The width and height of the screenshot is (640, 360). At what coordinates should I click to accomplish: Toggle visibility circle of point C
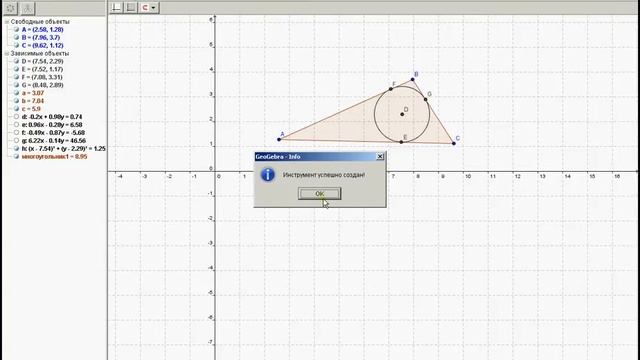coord(16,45)
